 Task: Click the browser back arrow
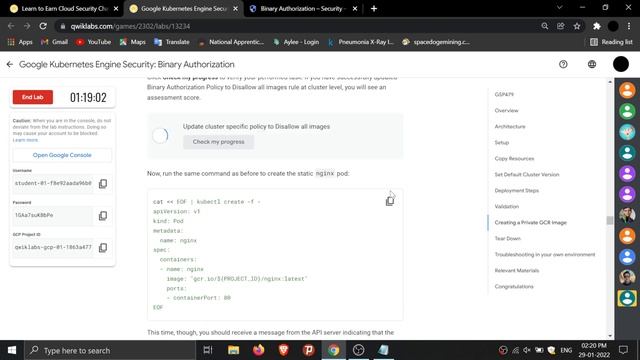coord(11,26)
